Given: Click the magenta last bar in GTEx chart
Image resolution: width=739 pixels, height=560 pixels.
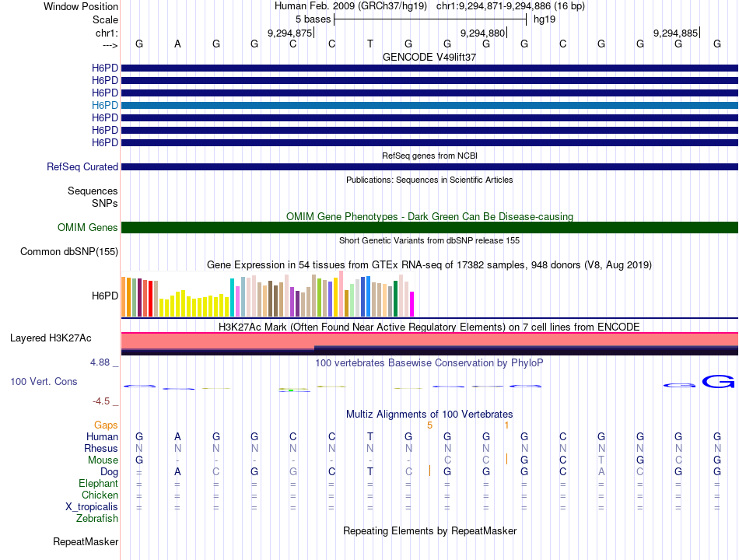Looking at the screenshot, I should pyautogui.click(x=412, y=304).
